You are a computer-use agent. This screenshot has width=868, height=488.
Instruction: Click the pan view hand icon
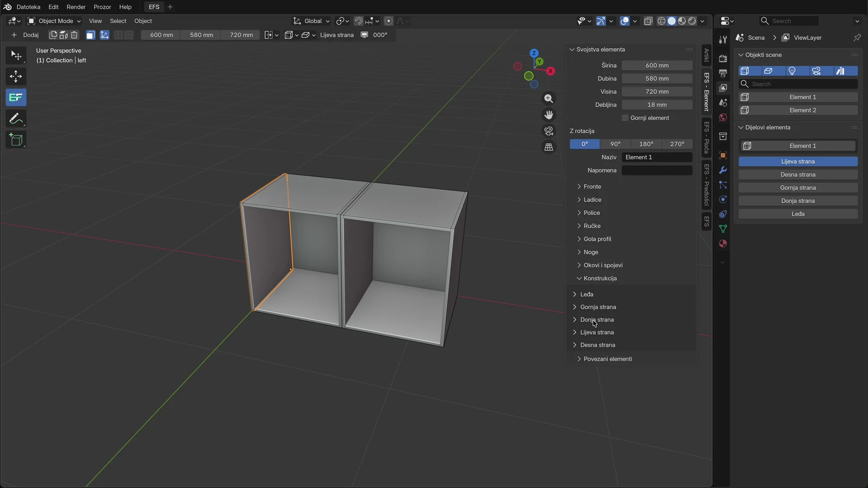[x=549, y=115]
